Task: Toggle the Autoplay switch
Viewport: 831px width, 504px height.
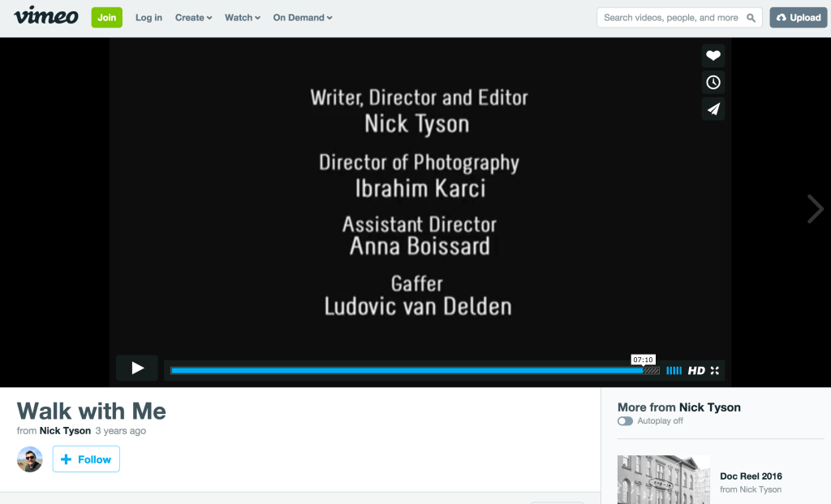Action: click(625, 421)
